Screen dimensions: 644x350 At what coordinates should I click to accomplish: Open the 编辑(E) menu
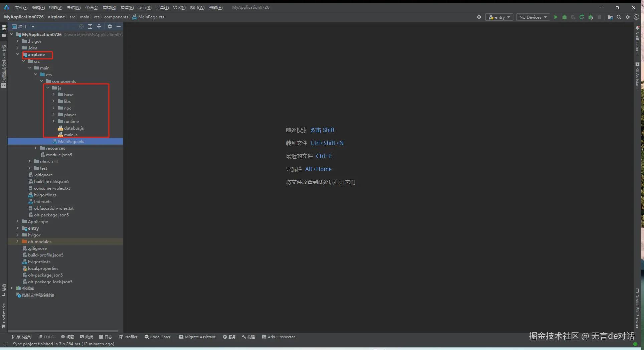click(x=38, y=7)
